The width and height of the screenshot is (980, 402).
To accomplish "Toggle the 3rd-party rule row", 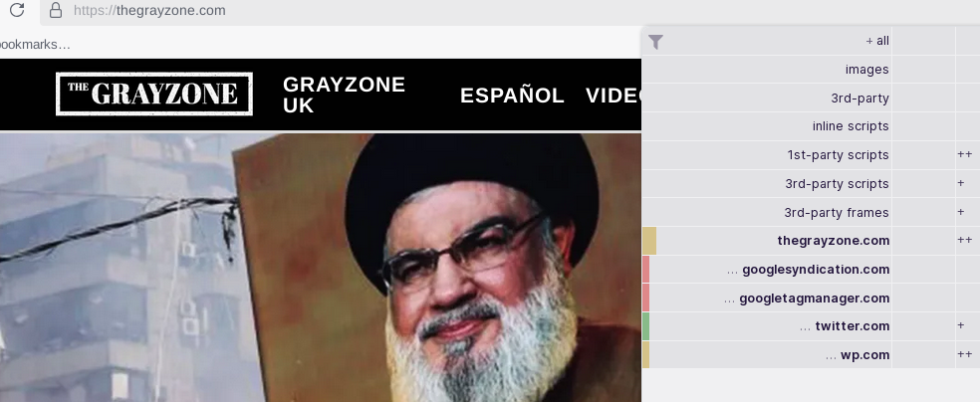I will tap(767, 98).
